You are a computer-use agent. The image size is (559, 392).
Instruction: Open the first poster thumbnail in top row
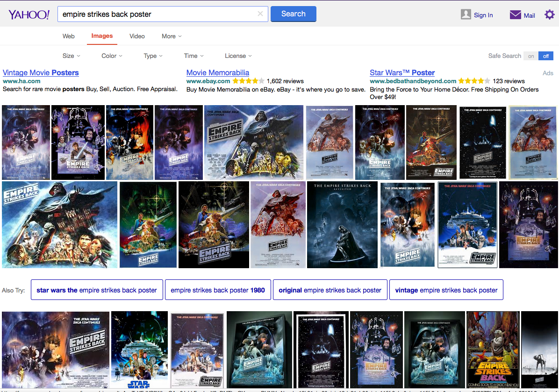(x=26, y=142)
